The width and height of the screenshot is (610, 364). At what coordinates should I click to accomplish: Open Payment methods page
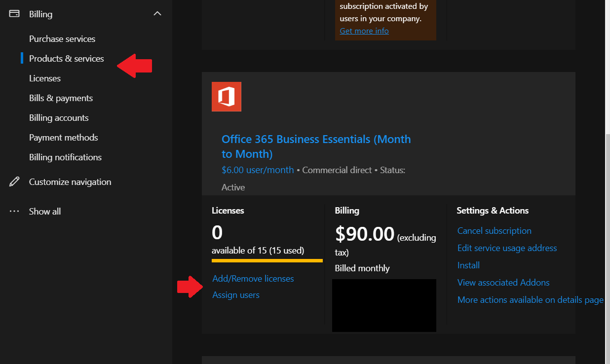tap(64, 138)
